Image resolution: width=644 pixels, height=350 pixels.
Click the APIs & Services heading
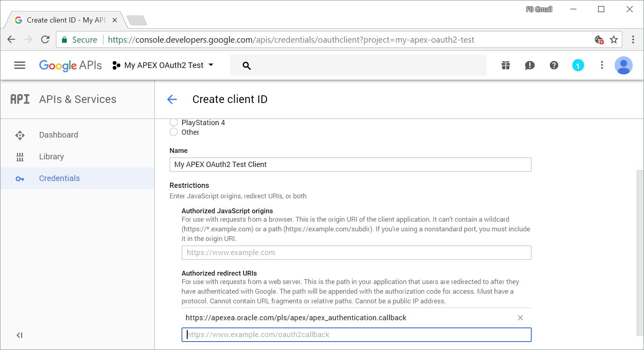(x=78, y=99)
